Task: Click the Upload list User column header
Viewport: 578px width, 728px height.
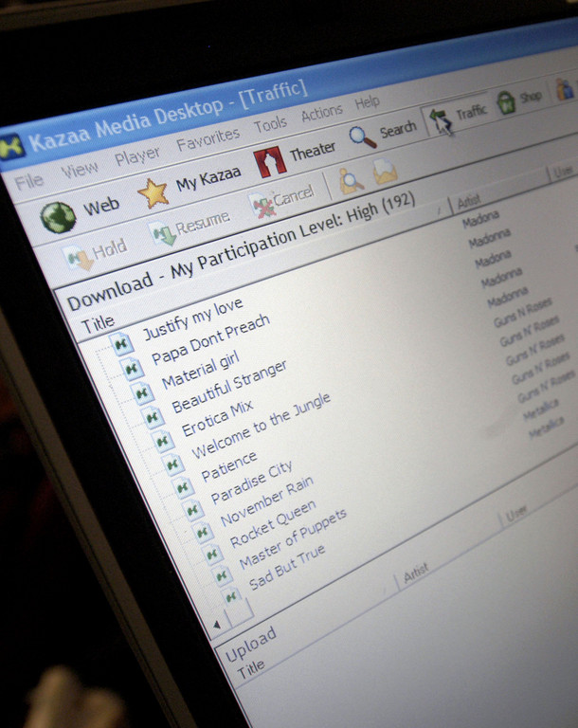Action: point(516,514)
